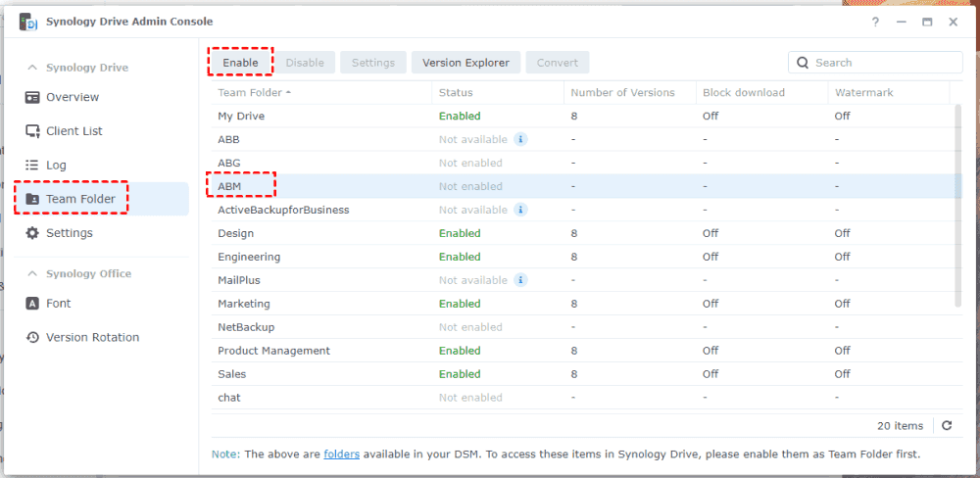The width and height of the screenshot is (980, 478).
Task: Click the Team Folder sidebar icon
Action: coord(32,199)
